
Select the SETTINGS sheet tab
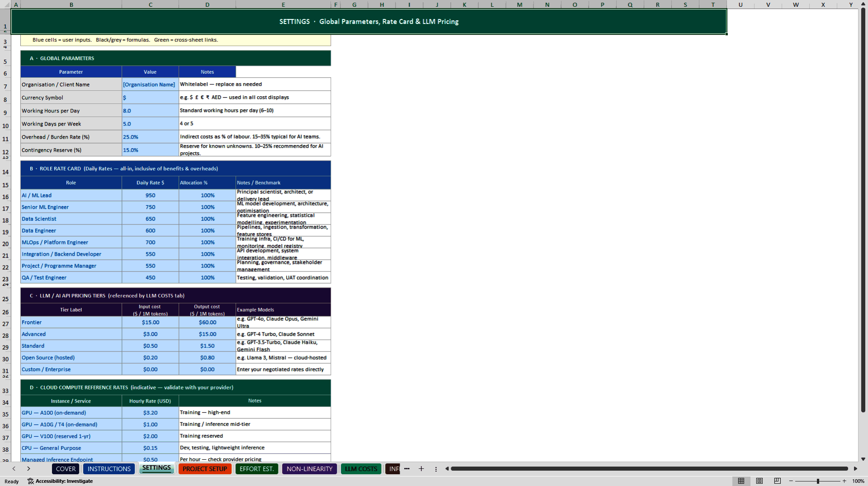click(157, 468)
